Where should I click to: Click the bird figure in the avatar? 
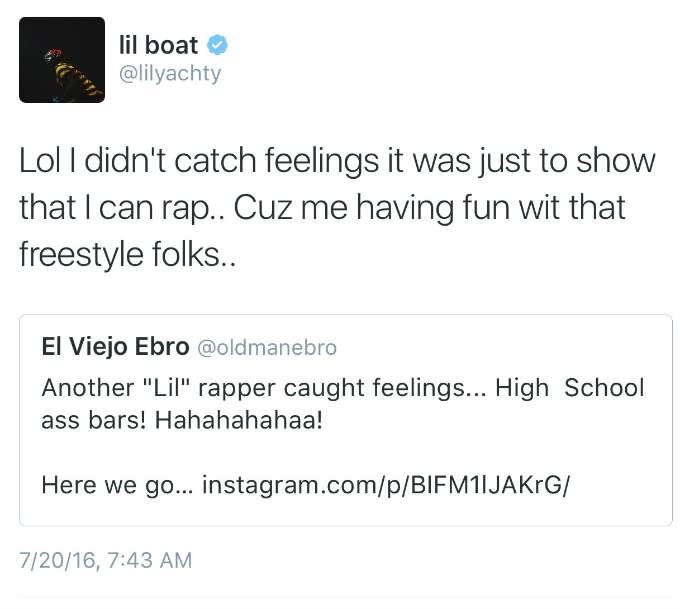(72, 75)
